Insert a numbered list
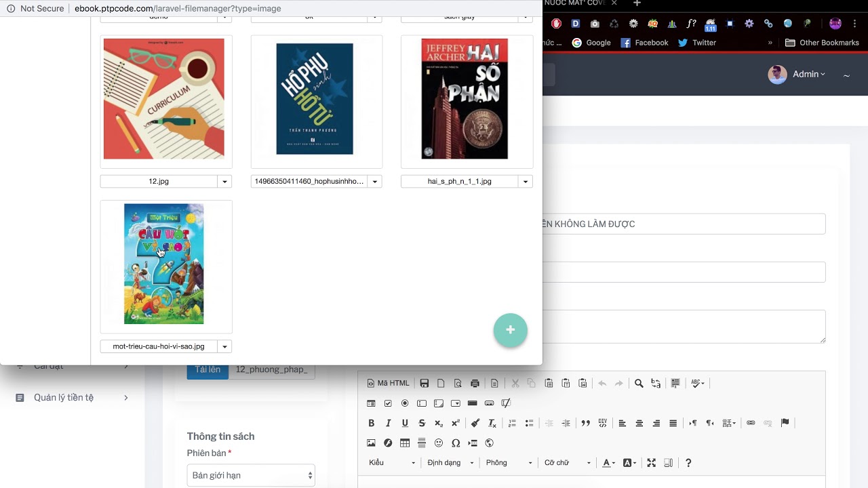 tap(512, 423)
